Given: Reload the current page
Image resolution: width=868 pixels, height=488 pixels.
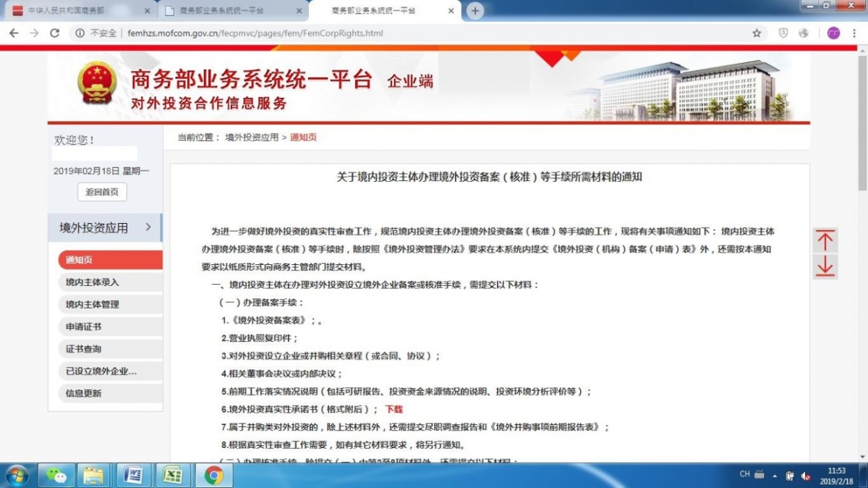Looking at the screenshot, I should [x=54, y=33].
